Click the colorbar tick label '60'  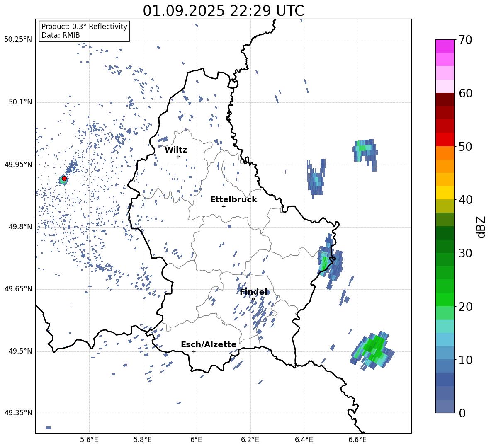[466, 93]
